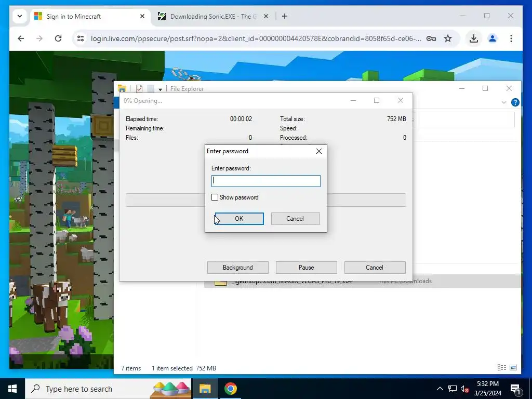
Task: Expand the File Explorer ribbon chevron
Action: pyautogui.click(x=504, y=102)
